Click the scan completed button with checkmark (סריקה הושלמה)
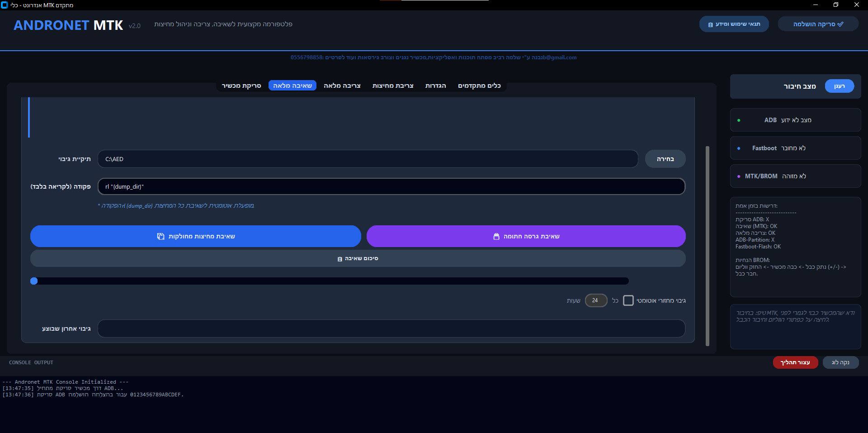This screenshot has width=868, height=433. (818, 24)
